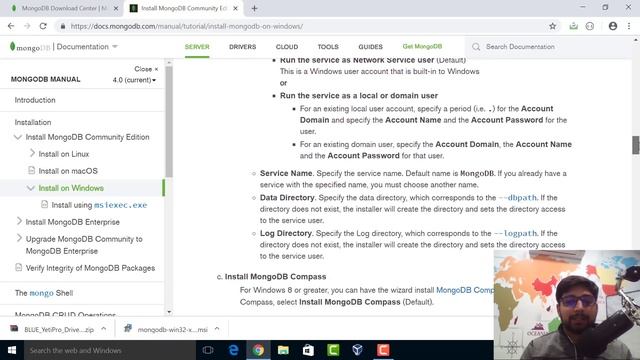Open the Installation sidebar entry
The height and width of the screenshot is (360, 640).
click(33, 122)
